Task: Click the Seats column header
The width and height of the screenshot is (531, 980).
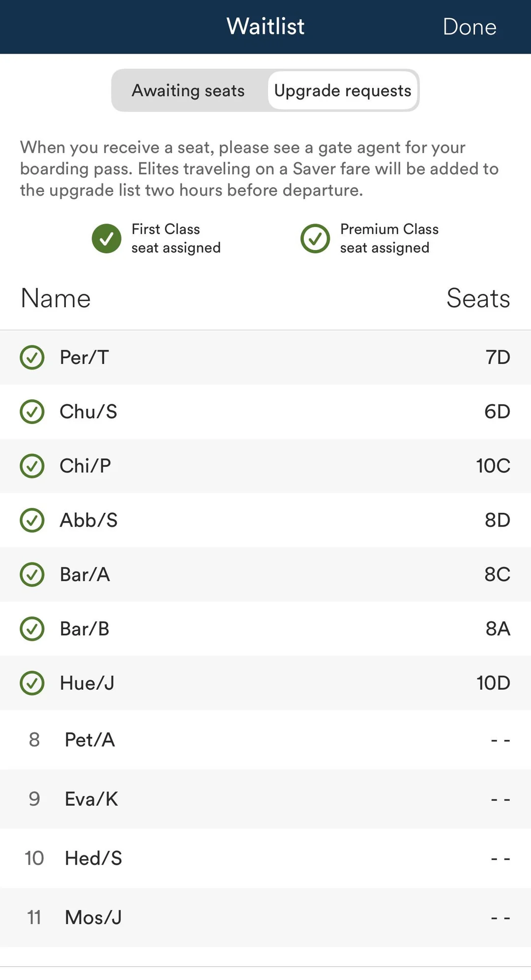Action: point(478,298)
